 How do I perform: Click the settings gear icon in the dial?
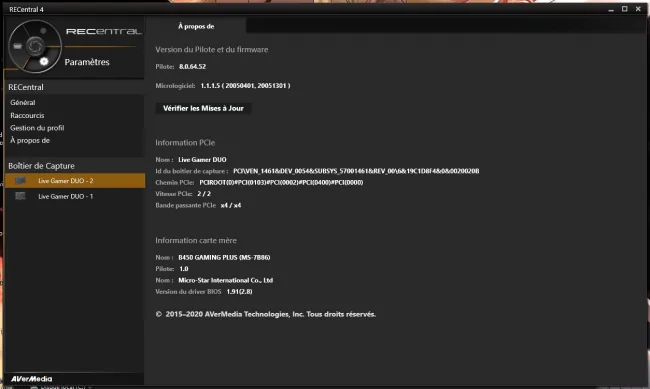tap(44, 62)
